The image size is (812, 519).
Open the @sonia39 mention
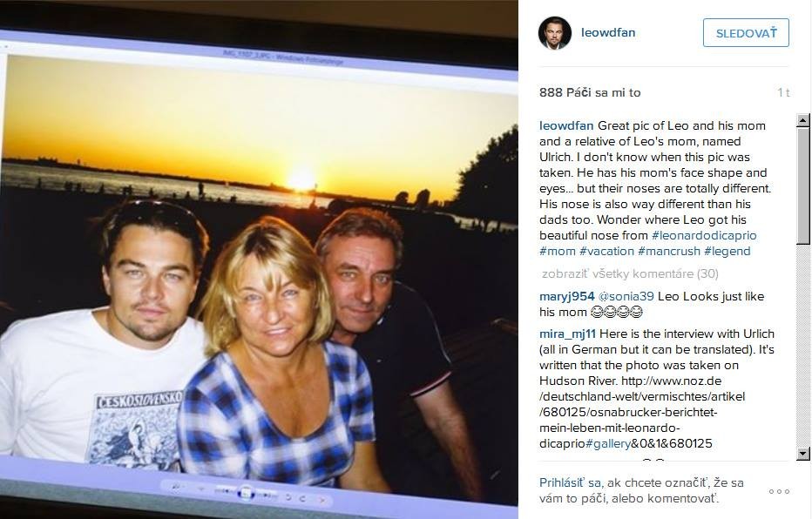point(626,296)
